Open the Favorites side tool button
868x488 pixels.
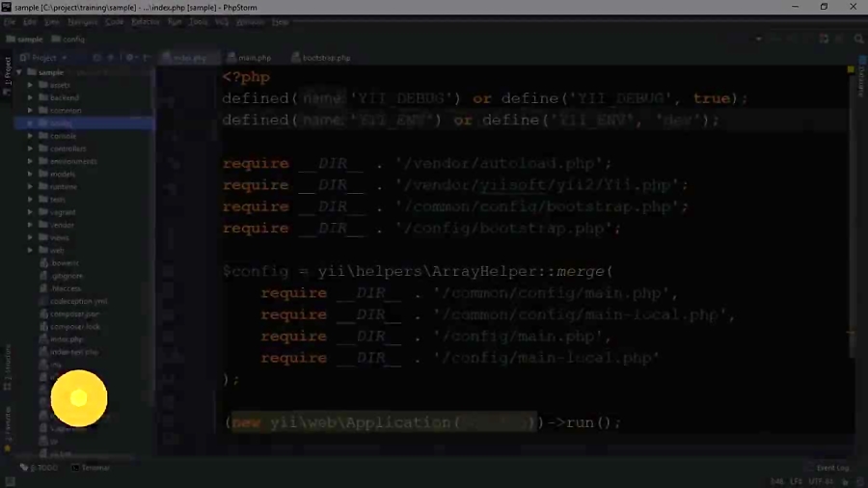point(7,429)
